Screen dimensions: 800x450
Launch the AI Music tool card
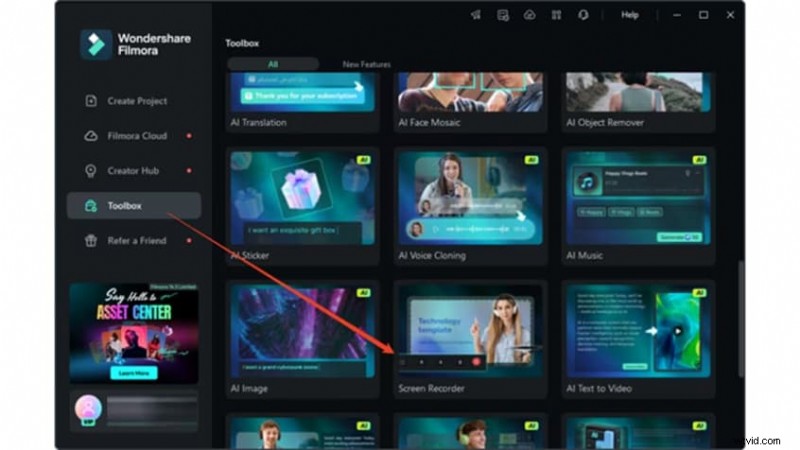coord(638,200)
